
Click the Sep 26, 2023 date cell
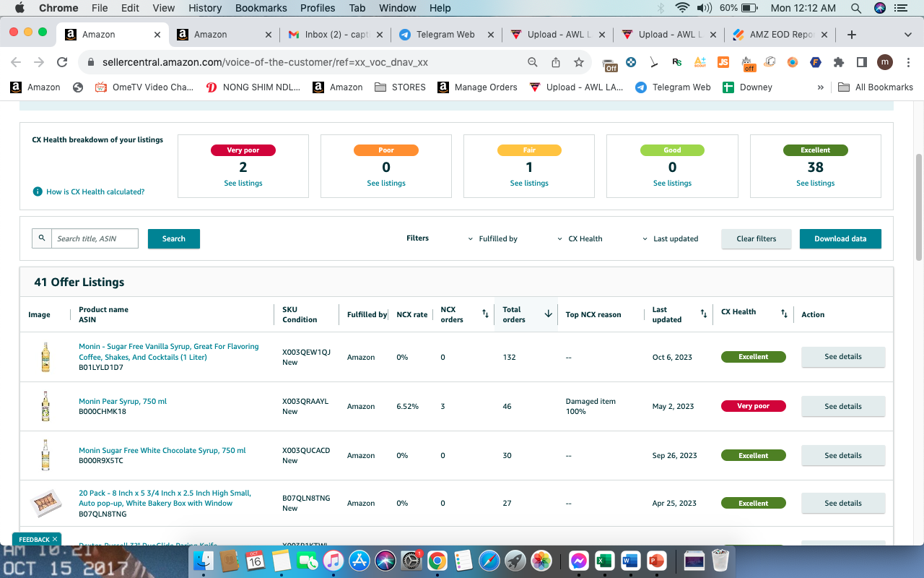[675, 455]
